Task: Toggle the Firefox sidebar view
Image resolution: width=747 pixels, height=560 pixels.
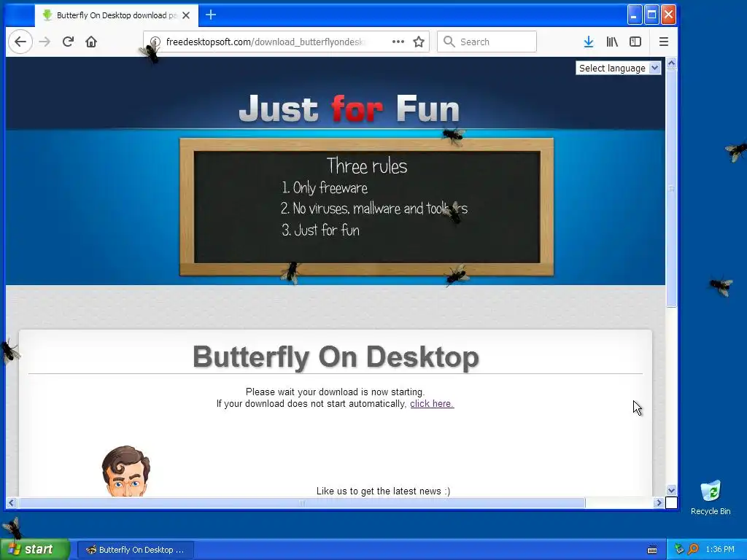Action: (635, 42)
